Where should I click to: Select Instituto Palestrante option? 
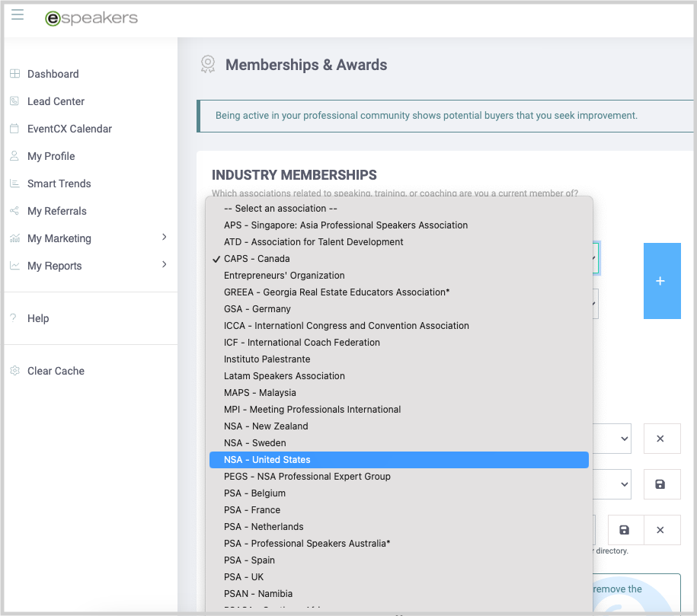click(x=398, y=359)
